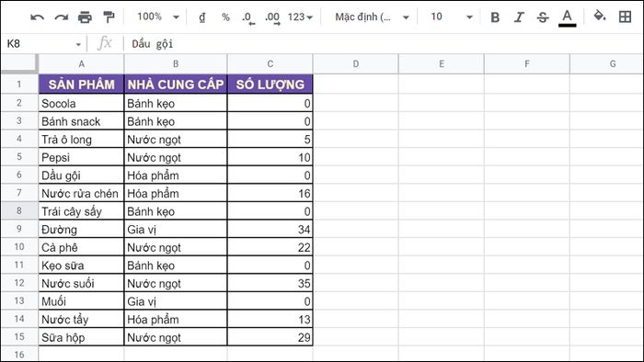Open the text color A swatch
This screenshot has height=362, width=644.
tap(568, 17)
